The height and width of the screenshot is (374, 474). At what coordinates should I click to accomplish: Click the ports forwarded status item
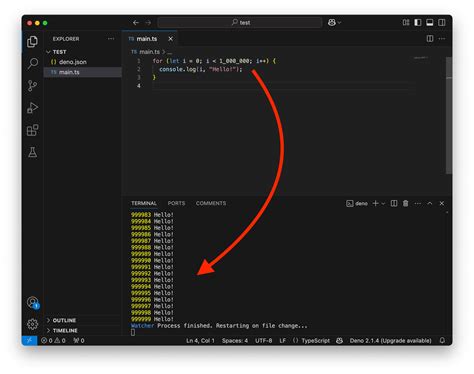tap(79, 340)
